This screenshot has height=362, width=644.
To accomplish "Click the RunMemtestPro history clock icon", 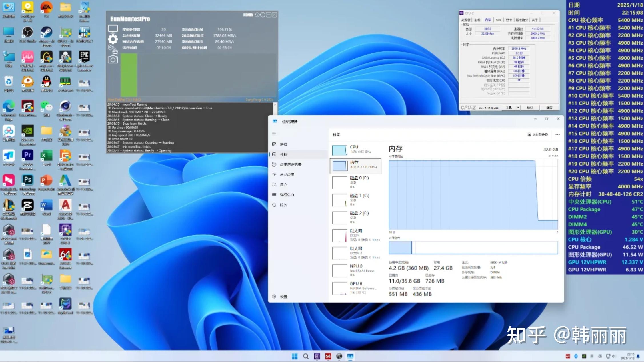I will tap(257, 15).
